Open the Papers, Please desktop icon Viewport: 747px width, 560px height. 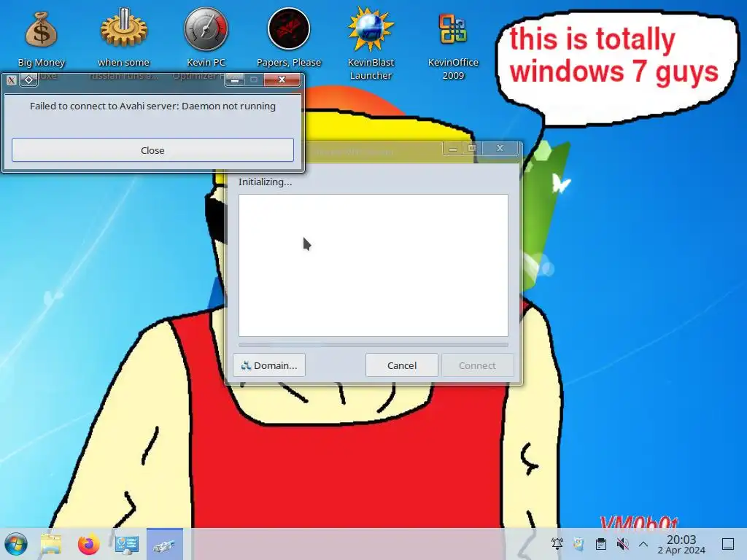point(289,29)
